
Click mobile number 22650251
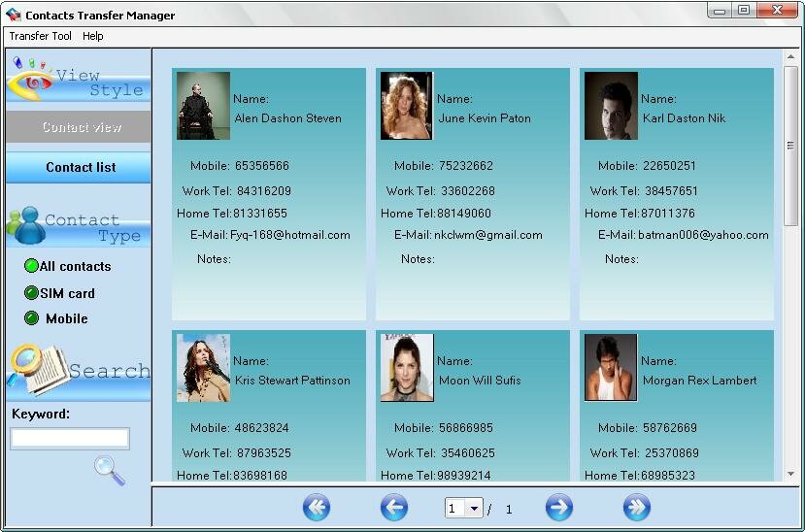(669, 166)
